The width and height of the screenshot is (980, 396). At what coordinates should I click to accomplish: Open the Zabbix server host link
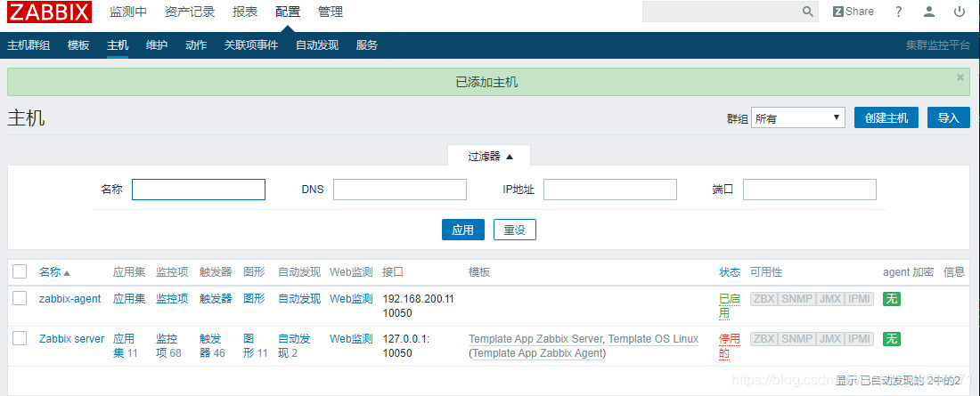(72, 338)
